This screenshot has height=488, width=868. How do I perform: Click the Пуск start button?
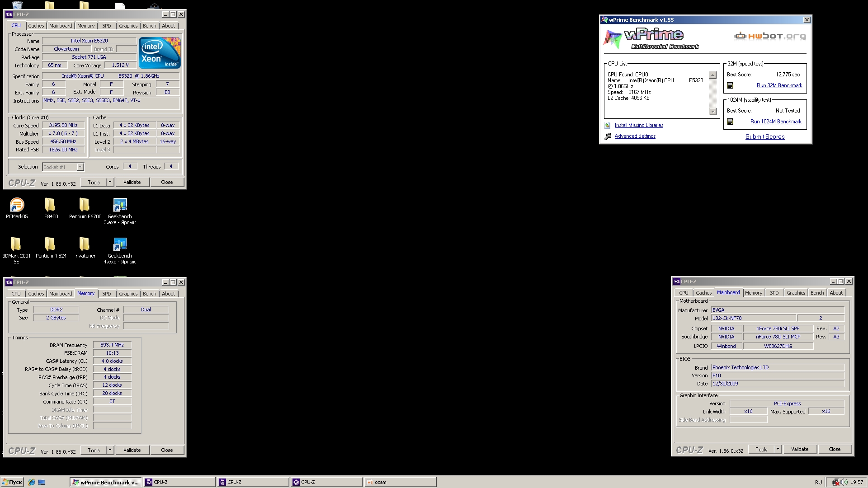click(12, 482)
